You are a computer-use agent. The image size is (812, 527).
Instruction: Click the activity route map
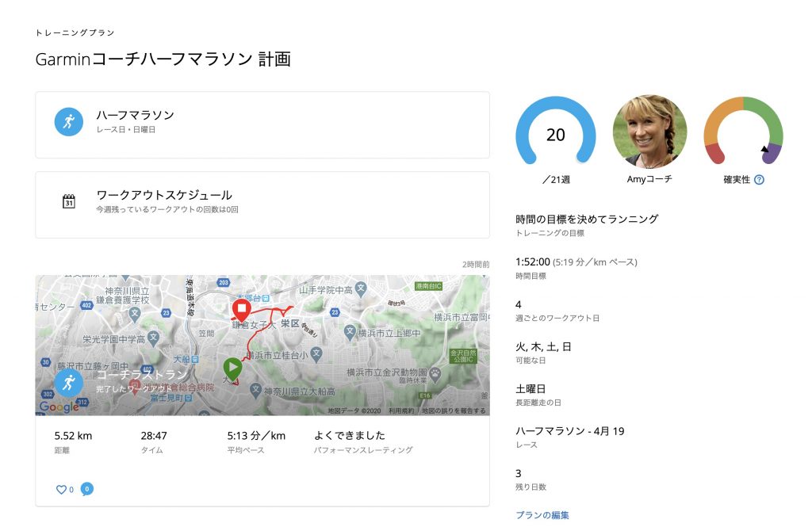pos(262,345)
